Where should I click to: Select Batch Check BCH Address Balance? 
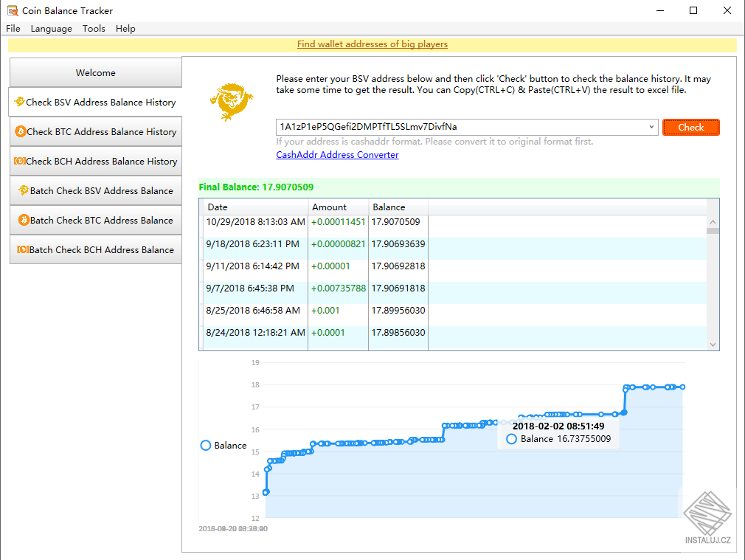point(95,250)
